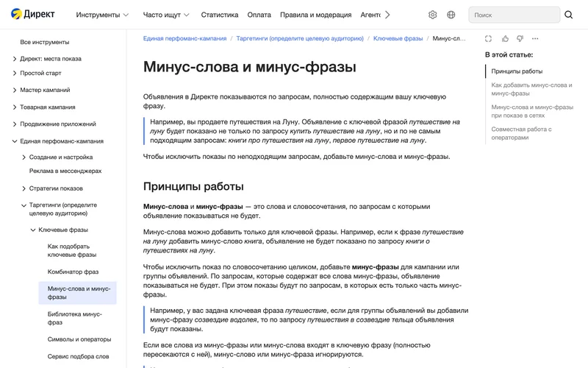Select Минус-слова и минус-фразы sidebar item

point(78,293)
